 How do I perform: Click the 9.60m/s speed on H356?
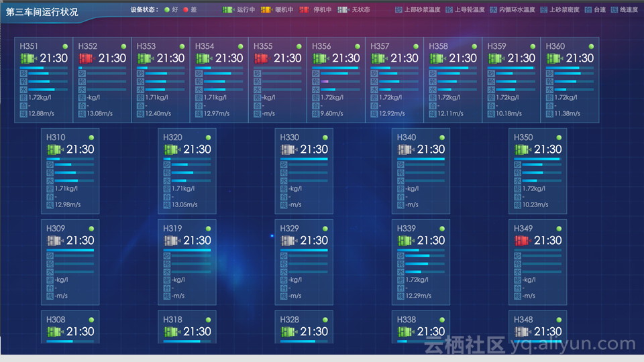332,114
